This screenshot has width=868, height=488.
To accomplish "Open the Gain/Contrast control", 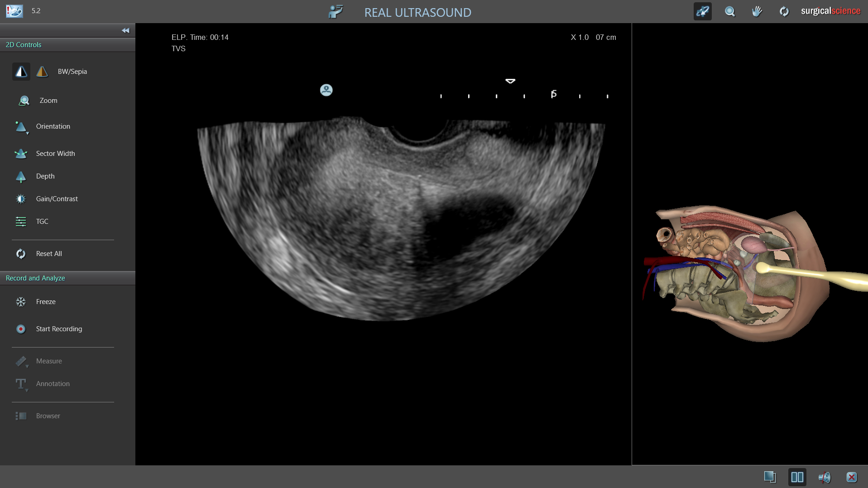I will 21,199.
